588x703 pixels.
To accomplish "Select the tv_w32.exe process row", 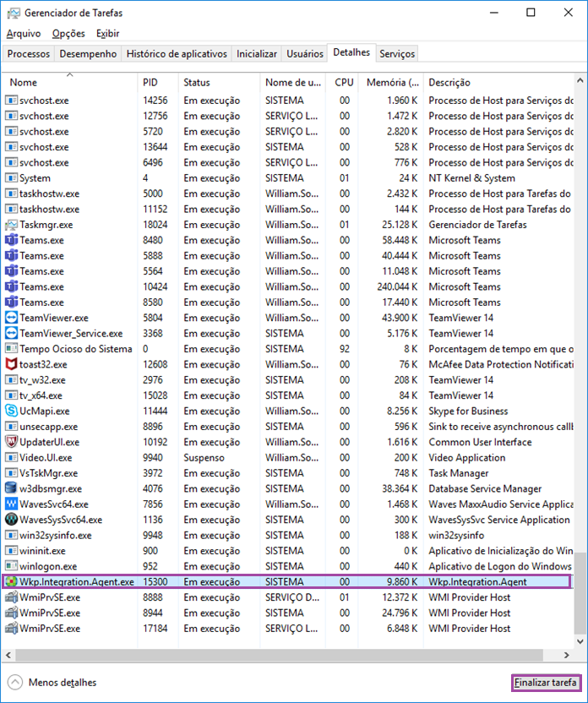I will [x=288, y=380].
